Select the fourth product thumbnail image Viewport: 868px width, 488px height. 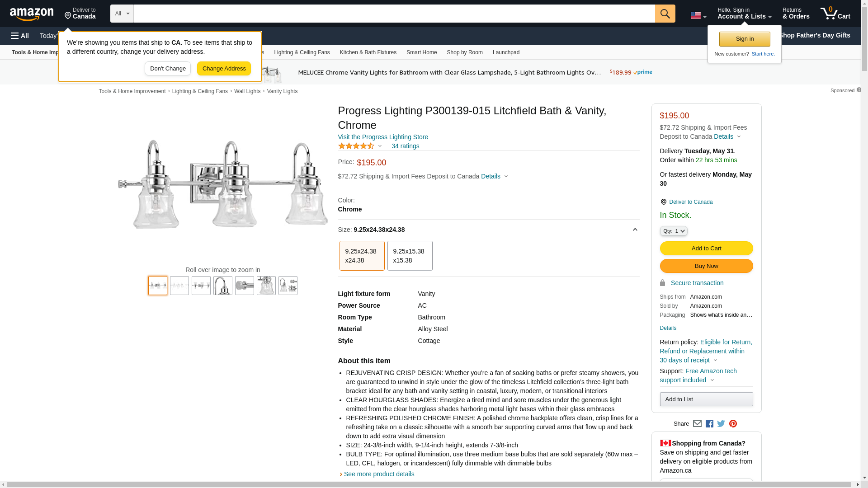[223, 286]
